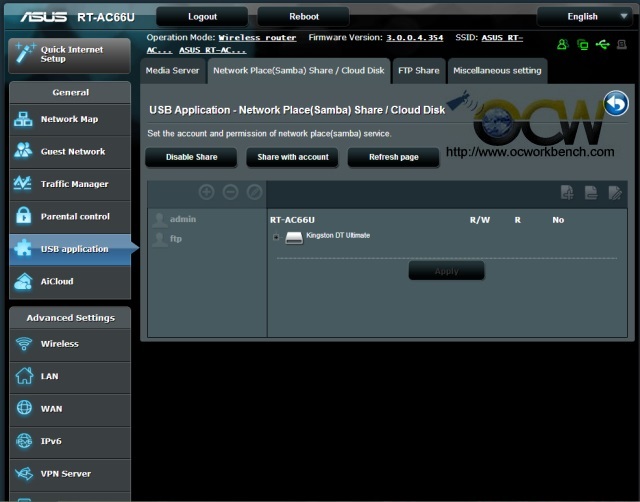Viewport: 640px width, 502px height.
Task: Click the delete folder icon
Action: tap(591, 192)
